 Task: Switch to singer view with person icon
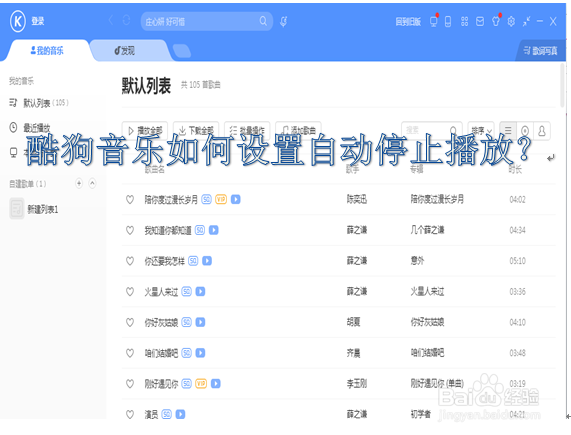542,130
